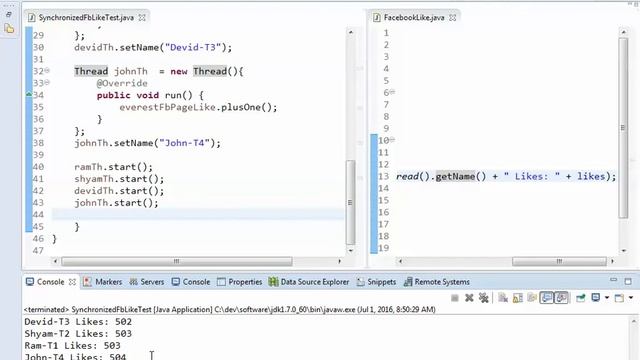This screenshot has height=360, width=640.
Task: Click the Restore icon in left sidebar
Action: pos(9,15)
